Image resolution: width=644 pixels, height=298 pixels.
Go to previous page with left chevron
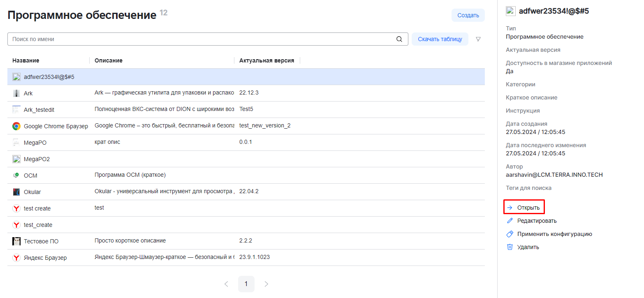click(226, 284)
